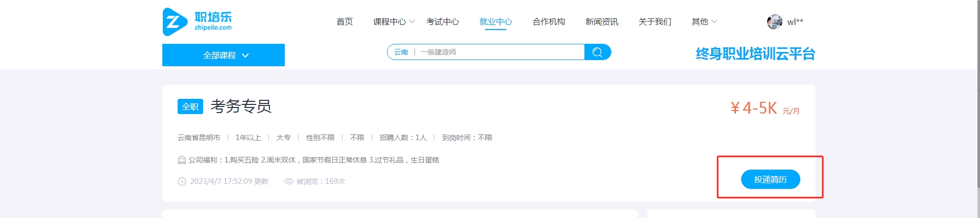This screenshot has width=980, height=218.
Task: Click 到岗时间：不限 text
Action: pos(467,138)
